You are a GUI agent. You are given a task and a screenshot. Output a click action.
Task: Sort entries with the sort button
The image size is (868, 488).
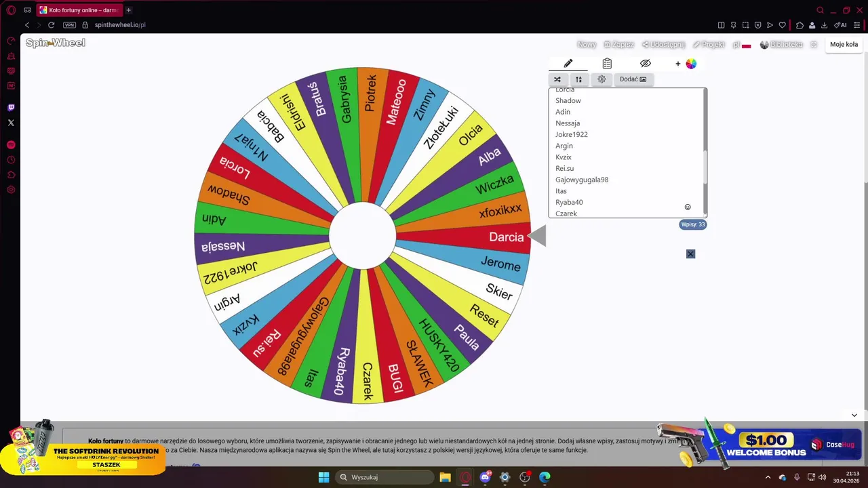coord(578,79)
